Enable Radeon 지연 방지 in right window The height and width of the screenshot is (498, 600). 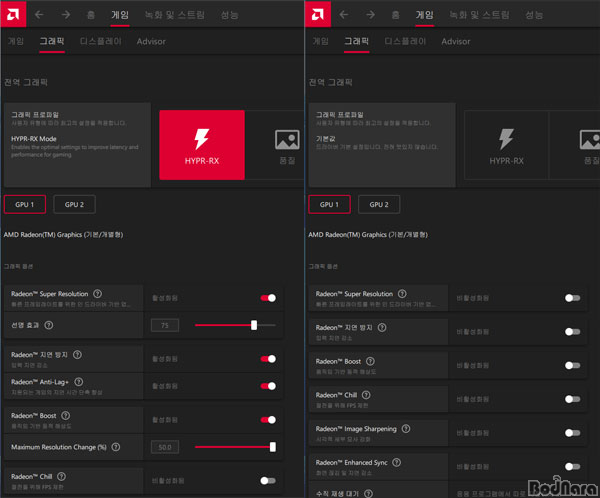coord(572,331)
